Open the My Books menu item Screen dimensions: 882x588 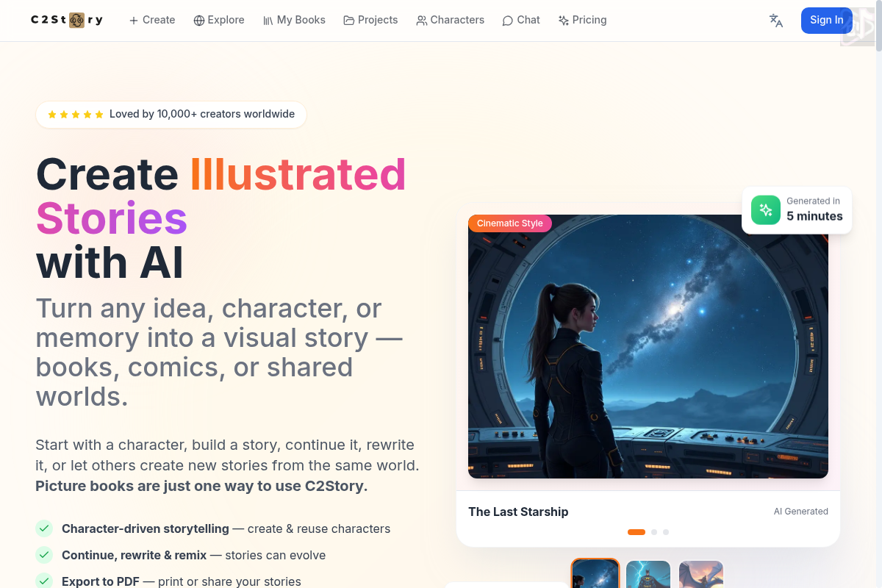pos(294,21)
